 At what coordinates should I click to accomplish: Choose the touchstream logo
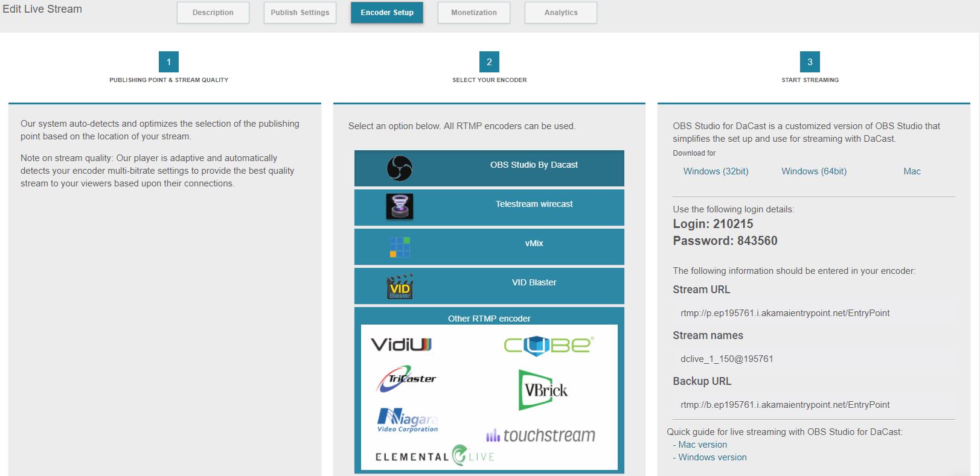point(540,435)
